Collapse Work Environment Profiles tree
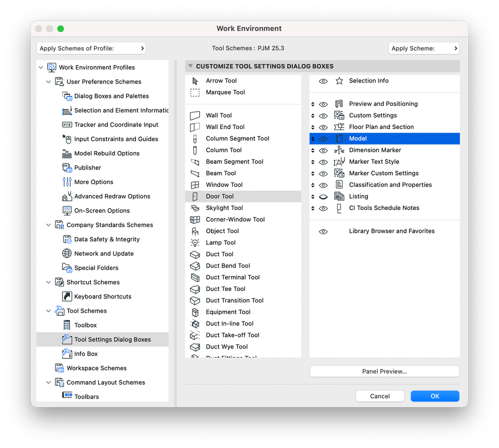This screenshot has height=448, width=499. (40, 67)
